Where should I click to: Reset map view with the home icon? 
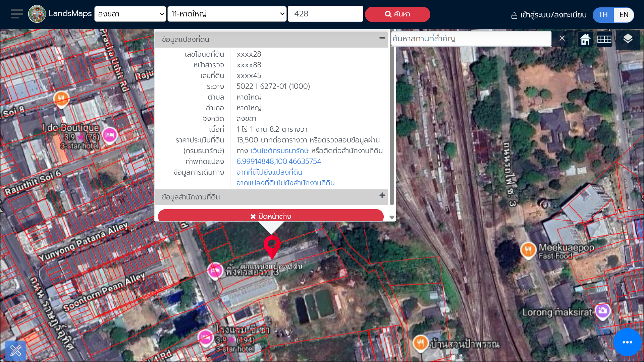(585, 39)
